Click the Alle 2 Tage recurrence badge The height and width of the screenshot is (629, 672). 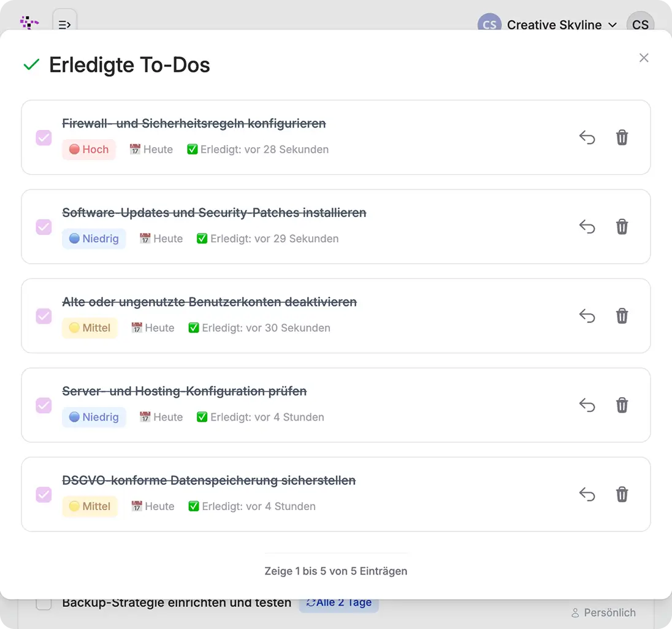339,603
